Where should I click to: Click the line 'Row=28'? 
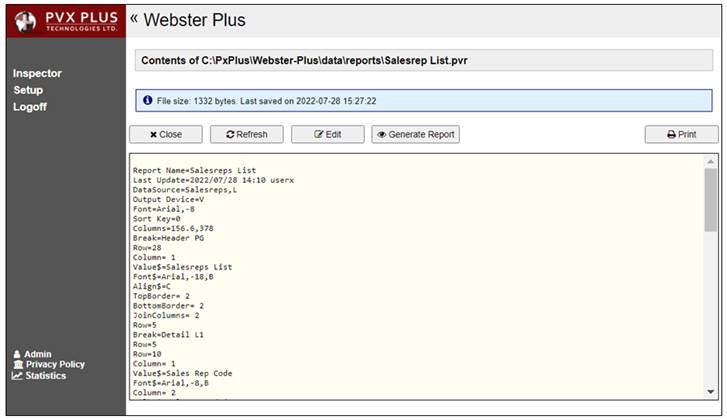[147, 248]
